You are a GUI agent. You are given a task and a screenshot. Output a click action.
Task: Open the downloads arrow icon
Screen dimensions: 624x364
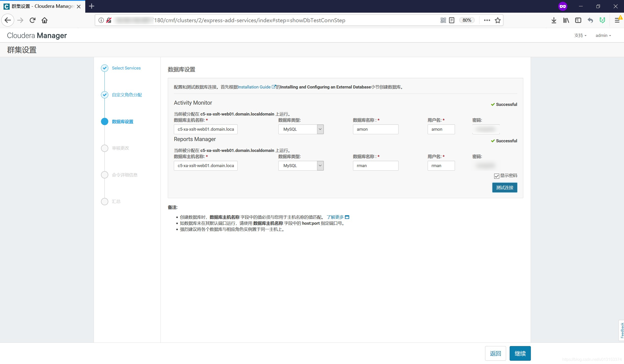coord(554,20)
